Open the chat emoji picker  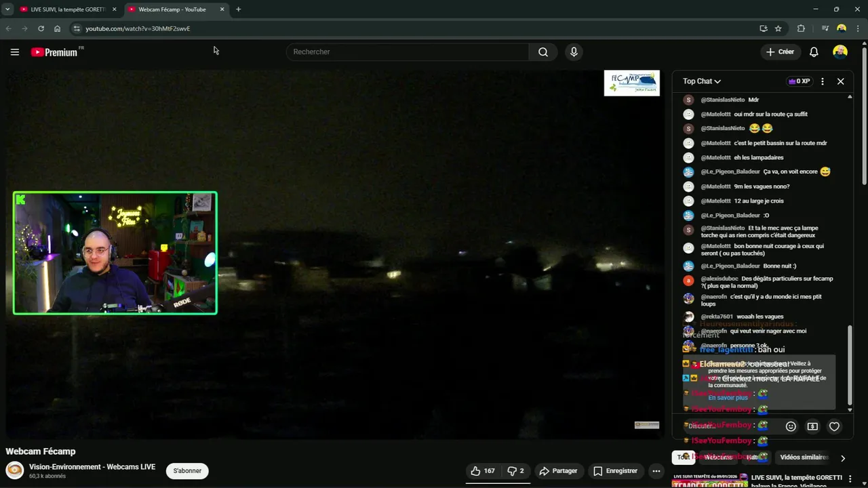tap(791, 426)
